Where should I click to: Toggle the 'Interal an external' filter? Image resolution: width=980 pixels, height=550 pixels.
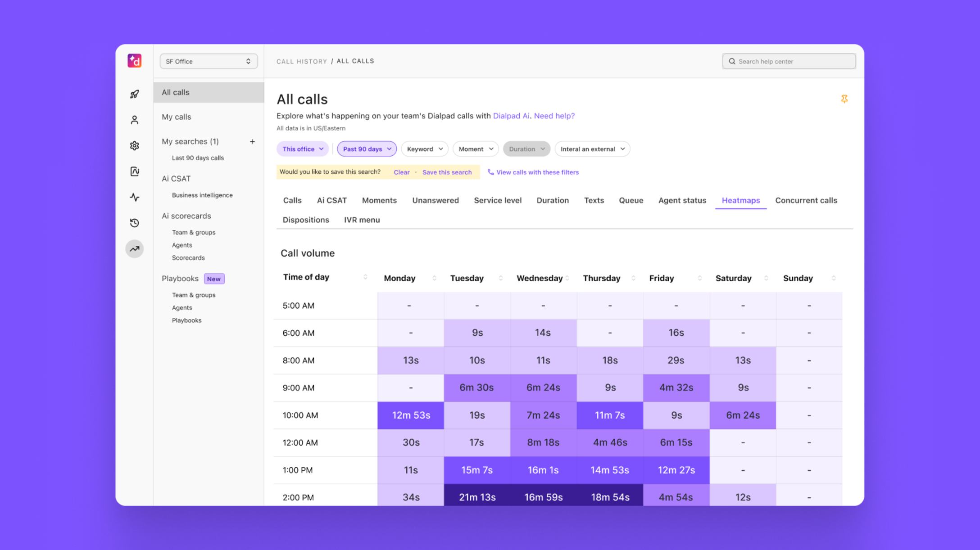[x=592, y=149]
